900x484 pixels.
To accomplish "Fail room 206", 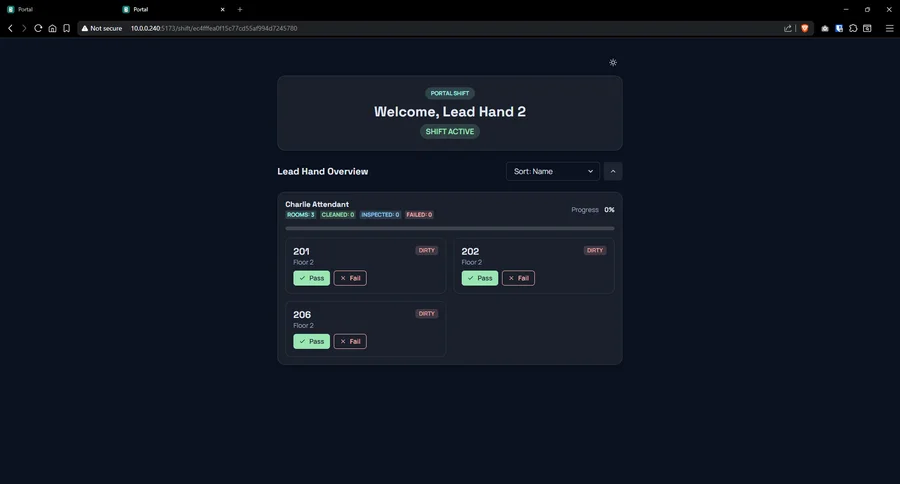I will click(350, 341).
